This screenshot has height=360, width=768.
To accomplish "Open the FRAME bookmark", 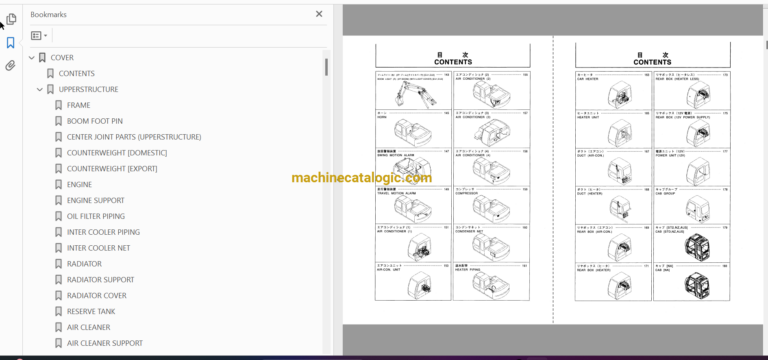I will [x=78, y=105].
